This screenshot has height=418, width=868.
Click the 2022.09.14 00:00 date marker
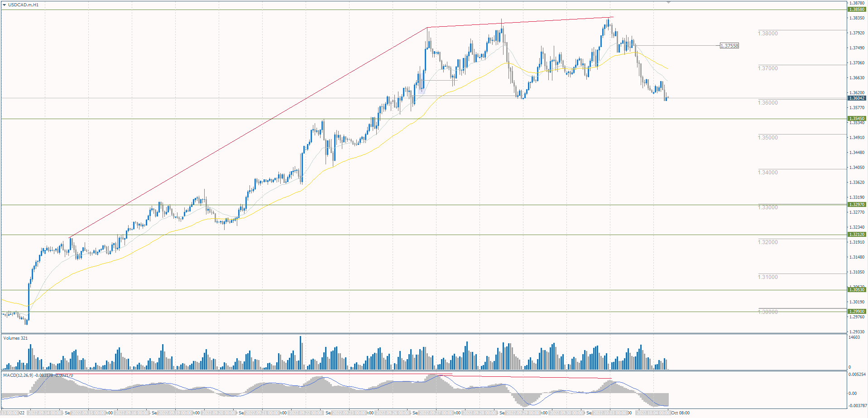(44, 413)
